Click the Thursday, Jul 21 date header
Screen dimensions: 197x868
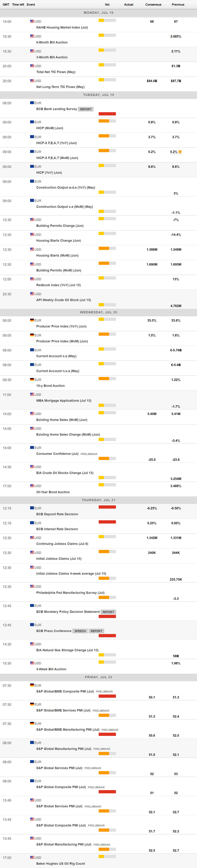98,500
